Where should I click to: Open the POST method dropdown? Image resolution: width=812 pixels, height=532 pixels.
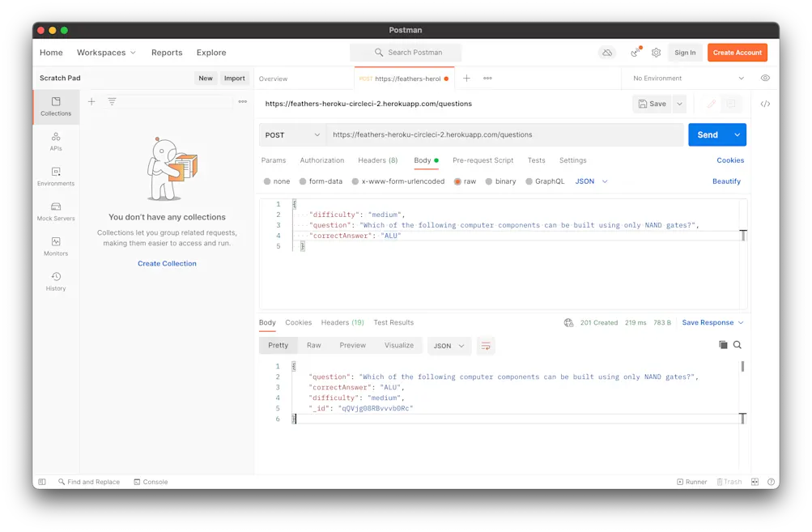click(x=292, y=134)
